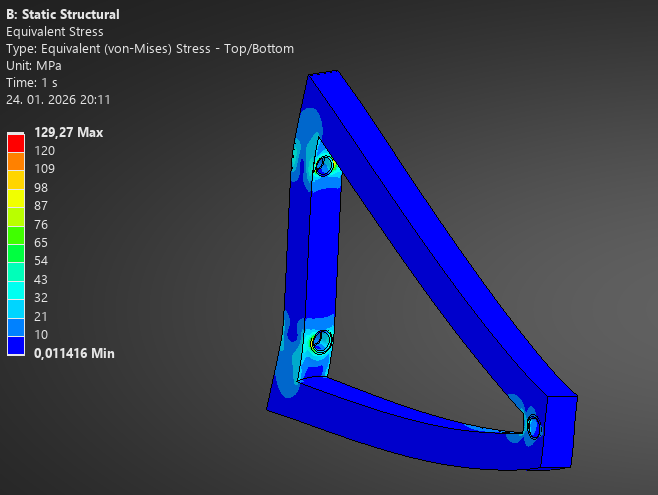
Task: Click the 0,011416 Min legend label
Action: tap(74, 353)
